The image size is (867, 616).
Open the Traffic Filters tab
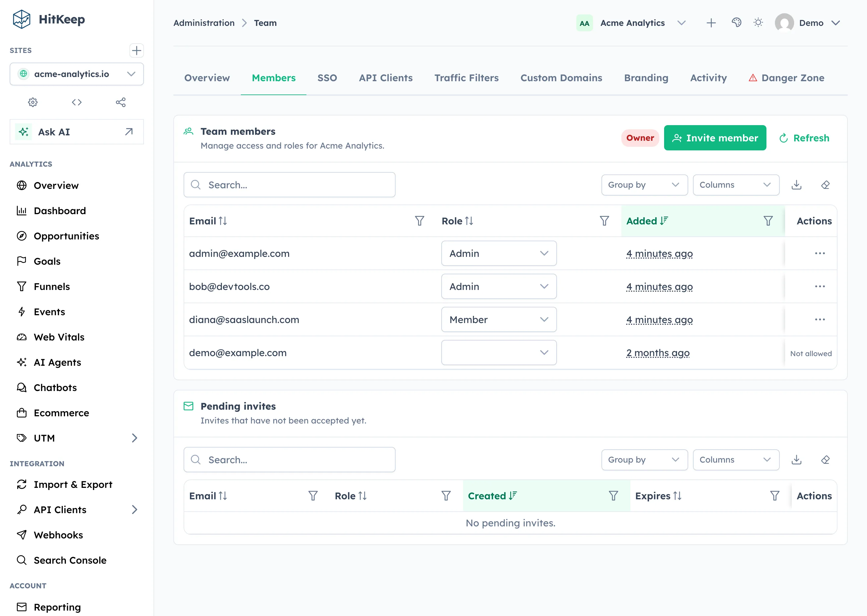click(467, 78)
